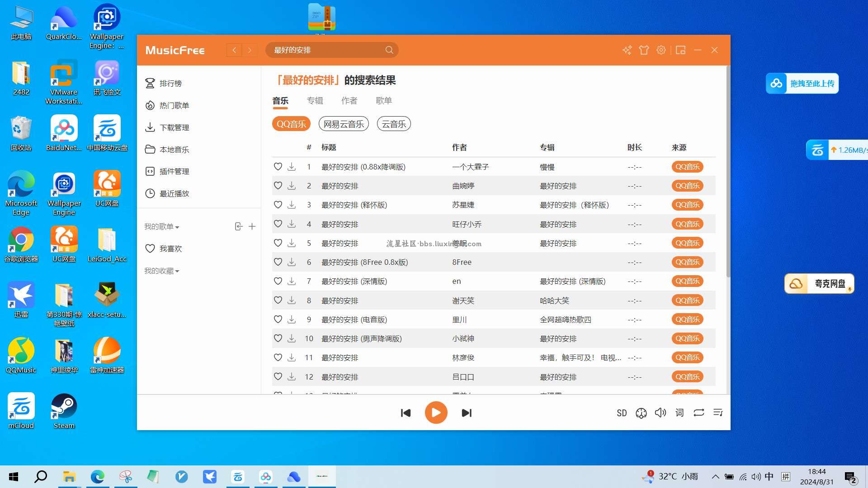Favorite song 8 by 谢天笑
Screen dimensions: 868x488
coord(278,300)
